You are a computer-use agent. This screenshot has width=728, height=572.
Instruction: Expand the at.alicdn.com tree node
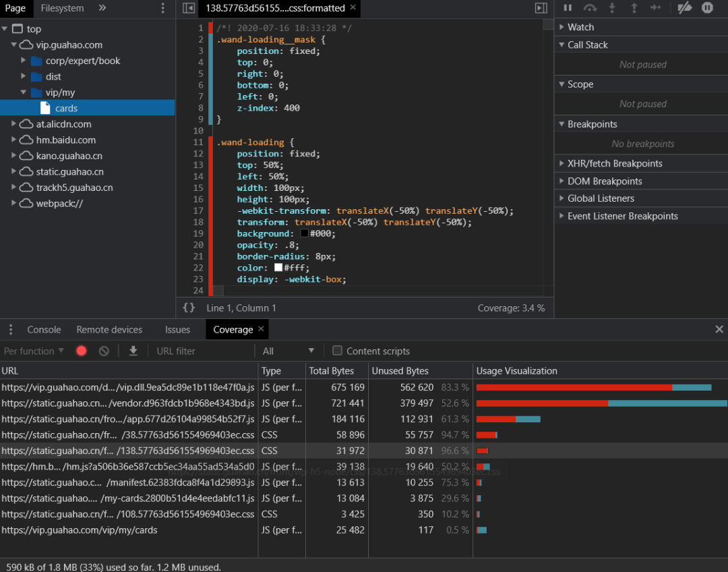pyautogui.click(x=15, y=124)
